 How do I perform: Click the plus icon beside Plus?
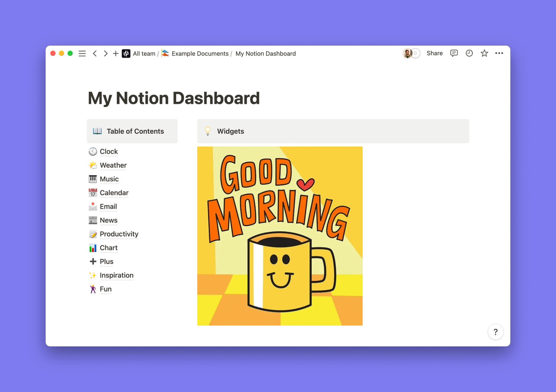click(93, 261)
